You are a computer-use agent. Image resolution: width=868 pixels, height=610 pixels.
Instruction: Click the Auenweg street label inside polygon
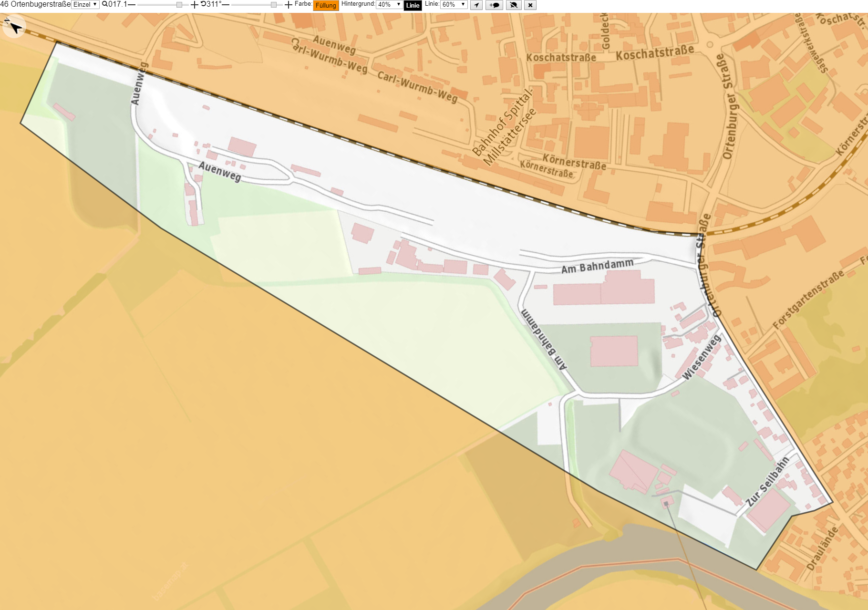[x=220, y=171]
